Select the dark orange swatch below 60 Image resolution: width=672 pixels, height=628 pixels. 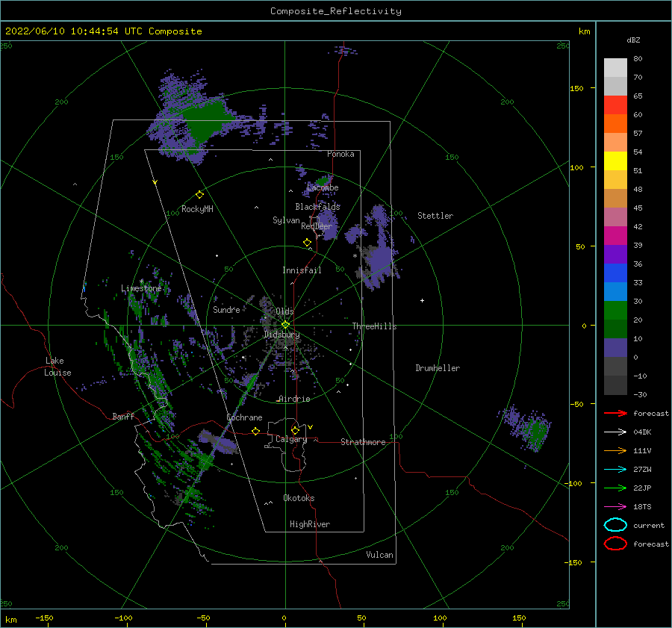[615, 123]
